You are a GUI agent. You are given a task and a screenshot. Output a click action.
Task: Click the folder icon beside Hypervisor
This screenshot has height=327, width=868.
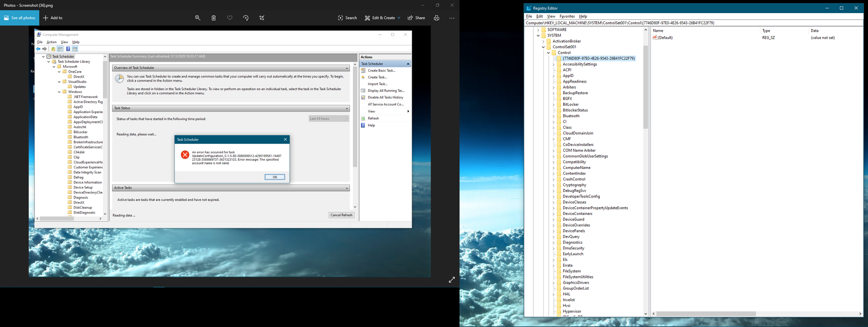[x=559, y=311]
